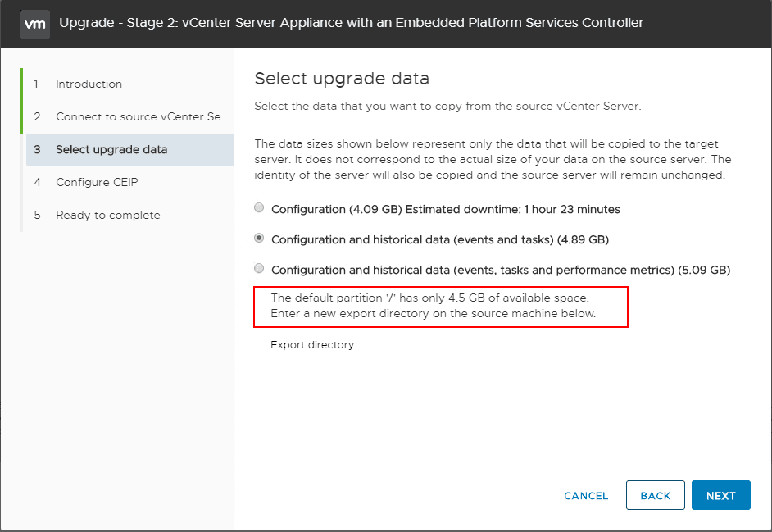
Task: Click step number 3 in the sidebar
Action: tap(37, 149)
